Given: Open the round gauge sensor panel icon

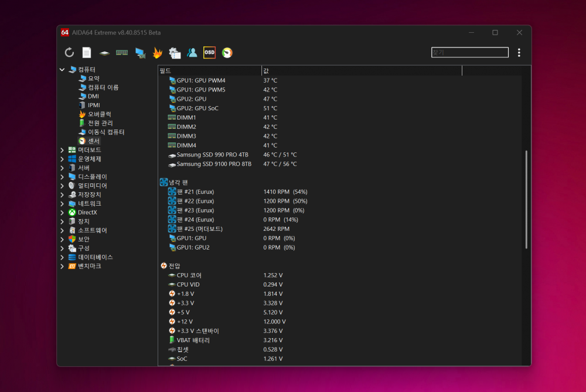Looking at the screenshot, I should (227, 53).
